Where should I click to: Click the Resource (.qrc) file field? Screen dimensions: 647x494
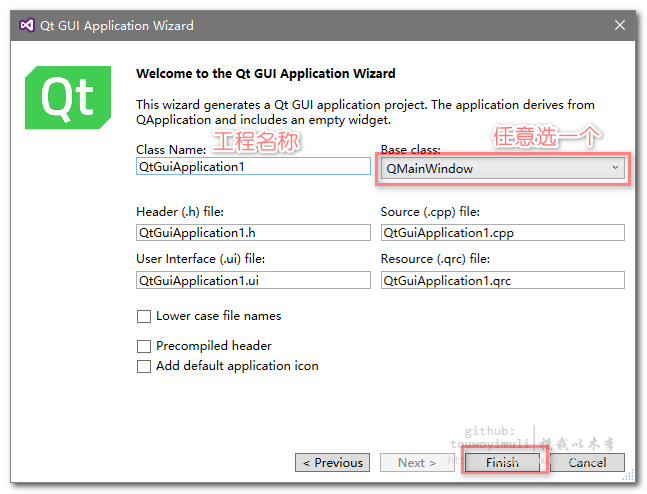point(503,280)
